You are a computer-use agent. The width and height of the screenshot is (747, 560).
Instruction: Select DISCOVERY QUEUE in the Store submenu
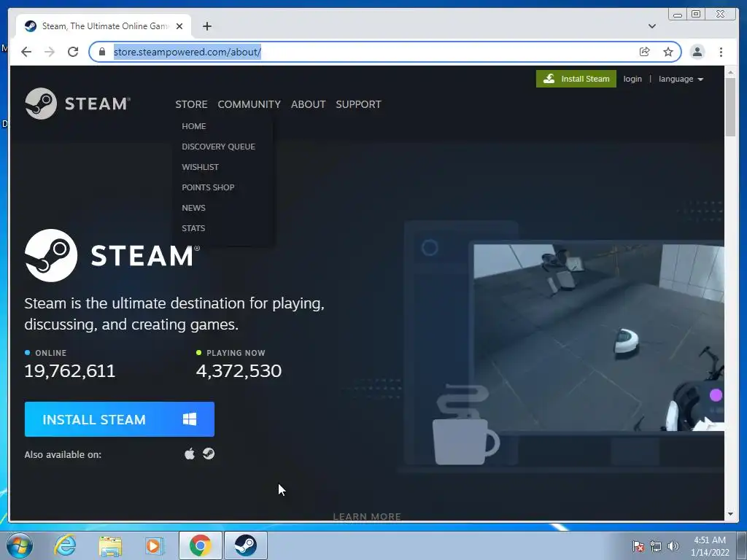pos(218,147)
